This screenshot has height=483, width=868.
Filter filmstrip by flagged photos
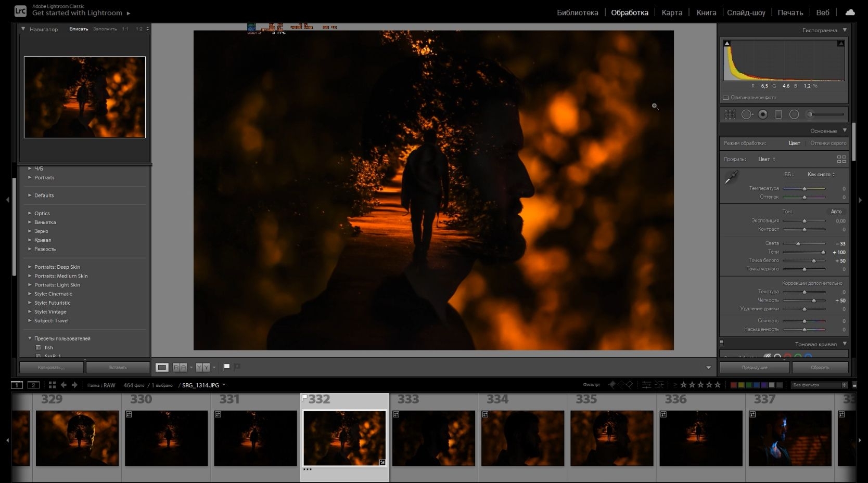coord(612,385)
